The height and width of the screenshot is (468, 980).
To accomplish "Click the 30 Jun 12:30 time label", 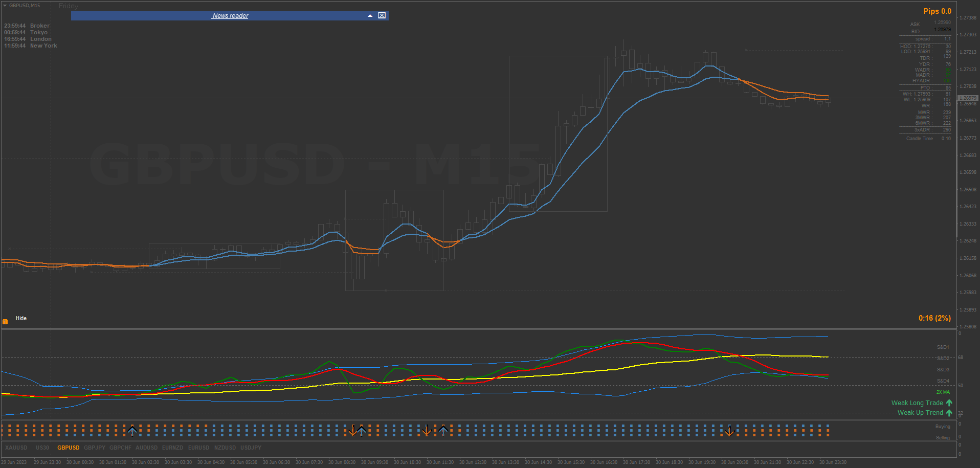I will (473, 462).
